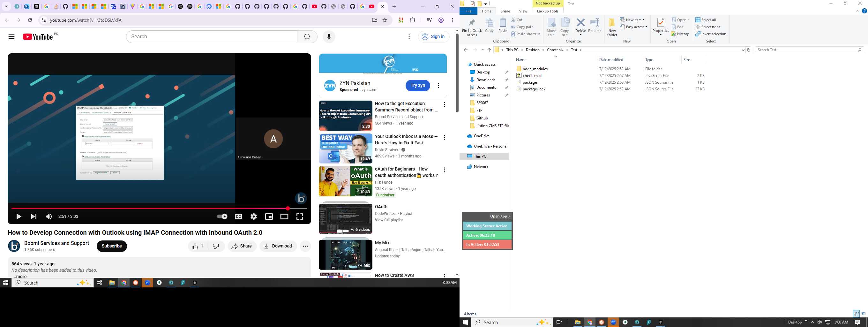868x327 pixels.
Task: Click the Cut command in ribbon
Action: pyautogui.click(x=517, y=20)
